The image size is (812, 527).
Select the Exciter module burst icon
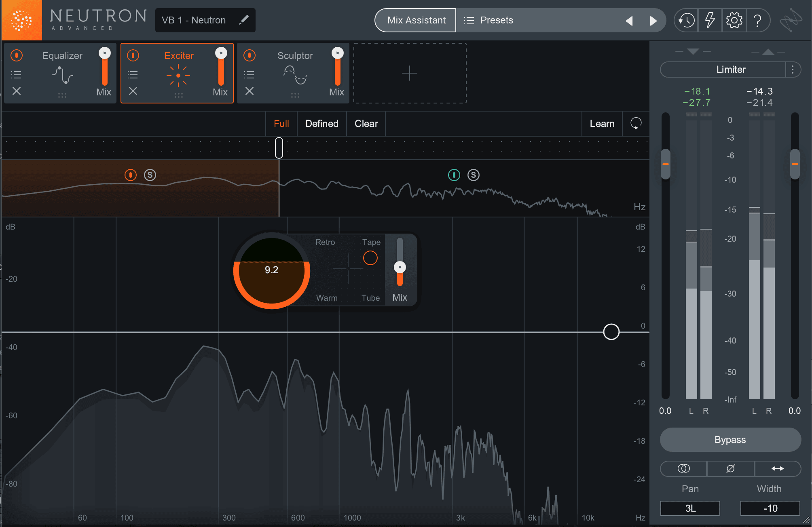click(178, 76)
